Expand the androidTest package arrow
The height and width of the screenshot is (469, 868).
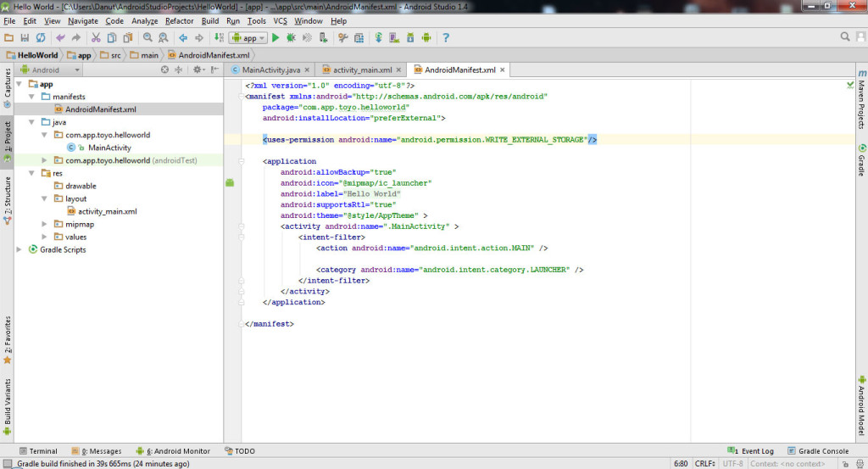[44, 160]
